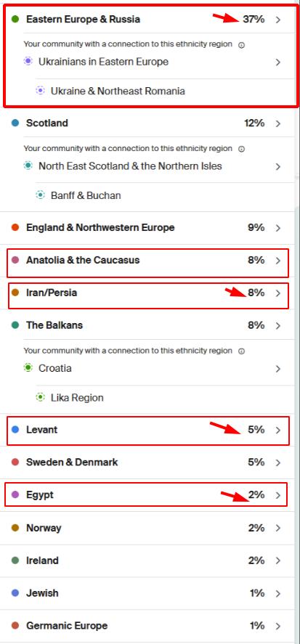Screen dimensions: 300x644
Task: Open Iran/Persia details arrow
Action: coord(278,293)
